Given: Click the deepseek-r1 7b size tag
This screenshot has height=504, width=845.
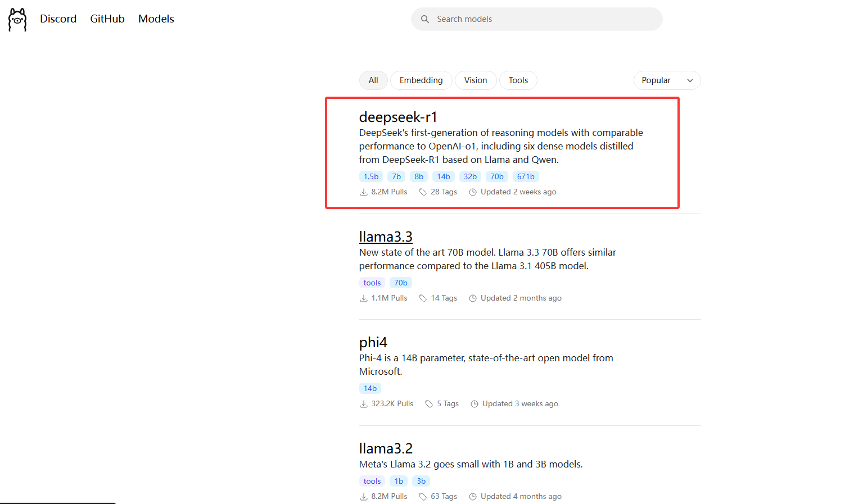Looking at the screenshot, I should point(396,176).
